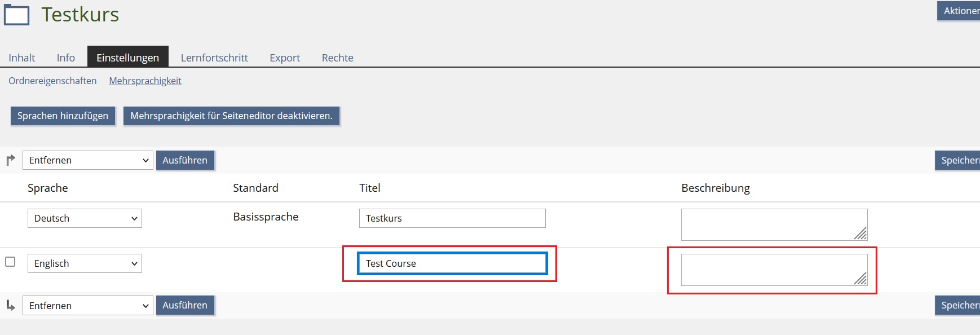The image size is (980, 335).
Task: Click Mehrsprachigkeit für Seiteneditor deaktivieren button
Action: coord(231,116)
